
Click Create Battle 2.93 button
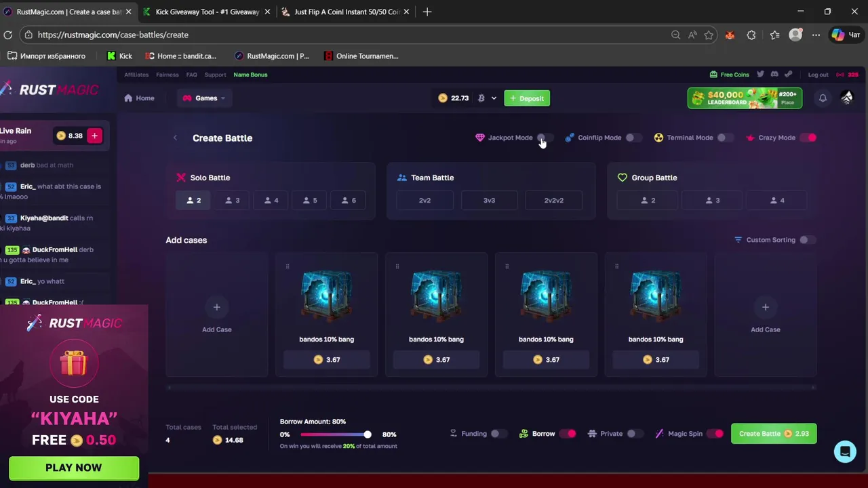[774, 434]
